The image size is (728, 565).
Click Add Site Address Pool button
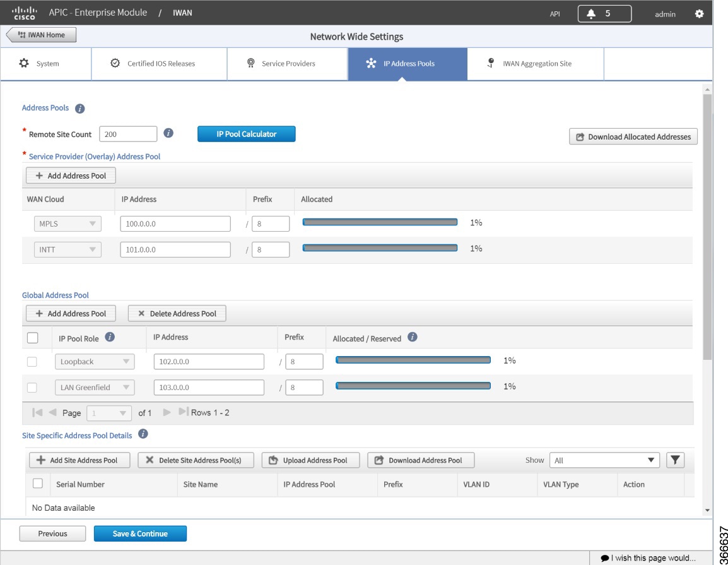coord(79,460)
